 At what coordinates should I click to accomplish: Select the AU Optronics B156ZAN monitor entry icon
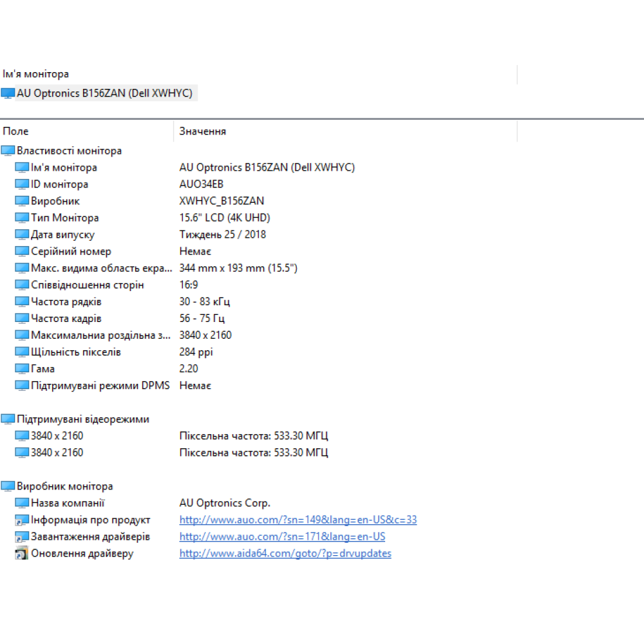(x=8, y=93)
